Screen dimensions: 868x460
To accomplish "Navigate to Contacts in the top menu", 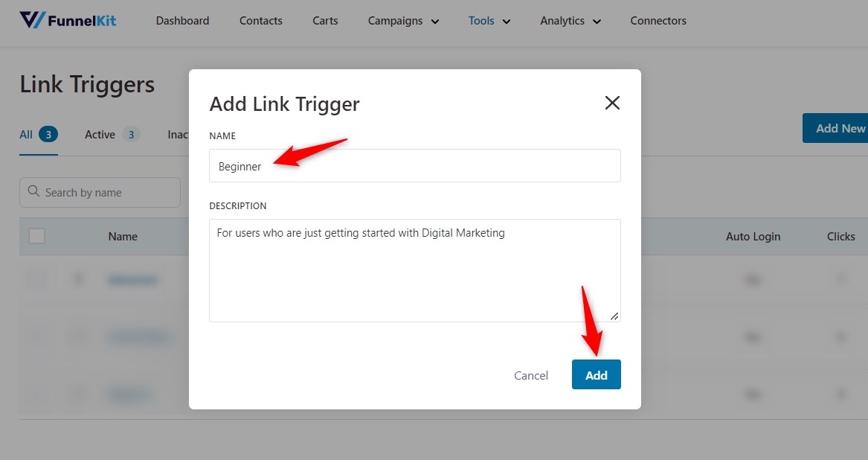I will (260, 21).
